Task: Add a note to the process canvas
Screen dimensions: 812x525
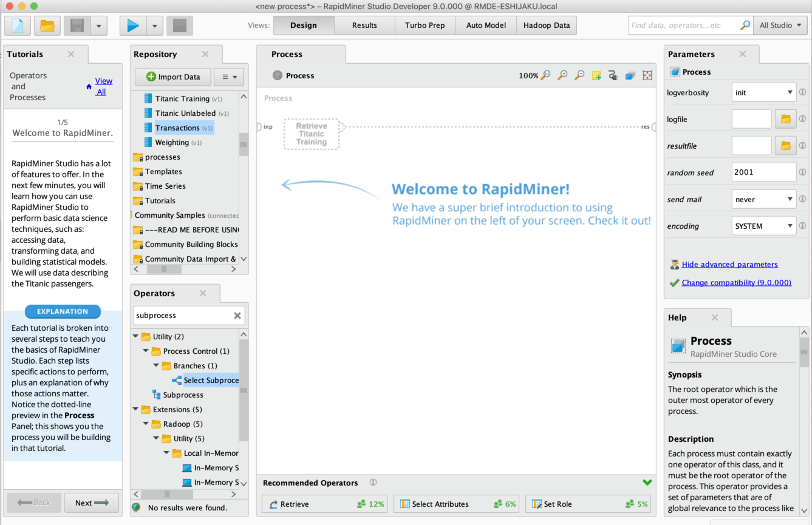Action: pyautogui.click(x=596, y=75)
